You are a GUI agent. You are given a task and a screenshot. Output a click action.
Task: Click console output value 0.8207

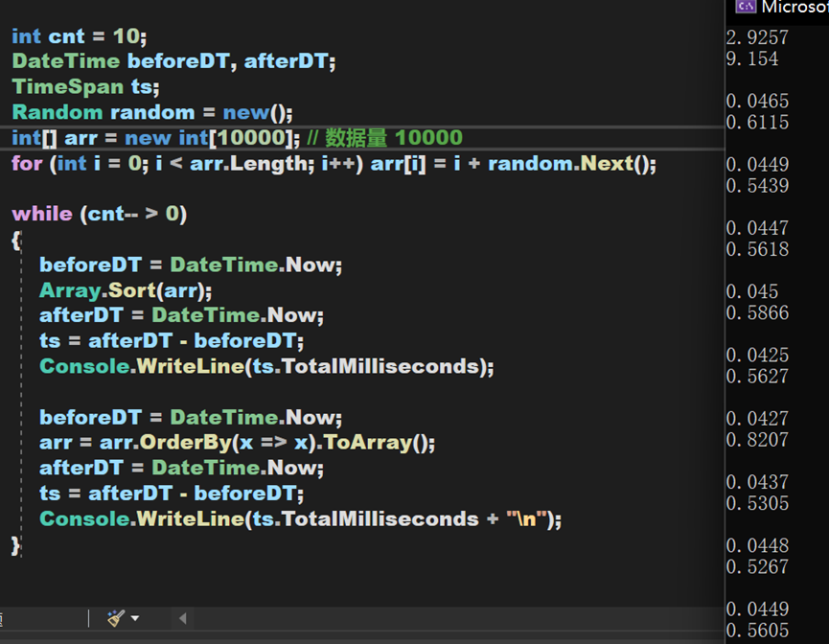click(757, 439)
